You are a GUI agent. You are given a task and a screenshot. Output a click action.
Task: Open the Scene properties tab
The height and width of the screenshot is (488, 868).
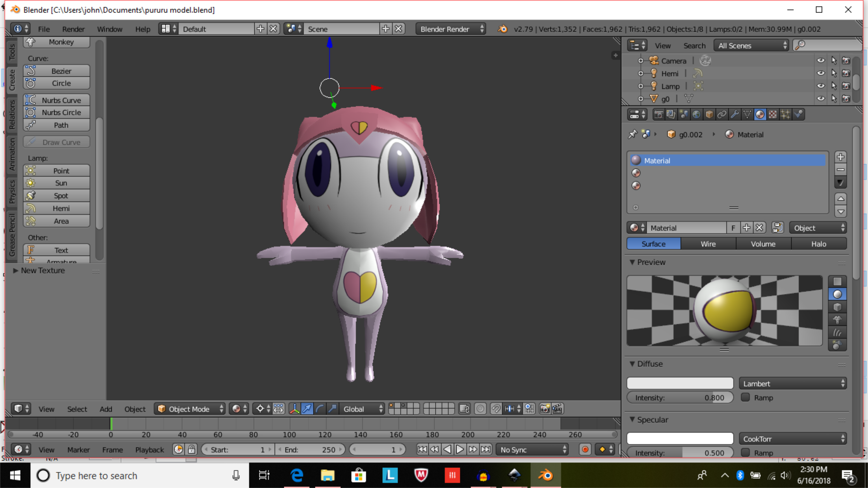click(x=684, y=115)
